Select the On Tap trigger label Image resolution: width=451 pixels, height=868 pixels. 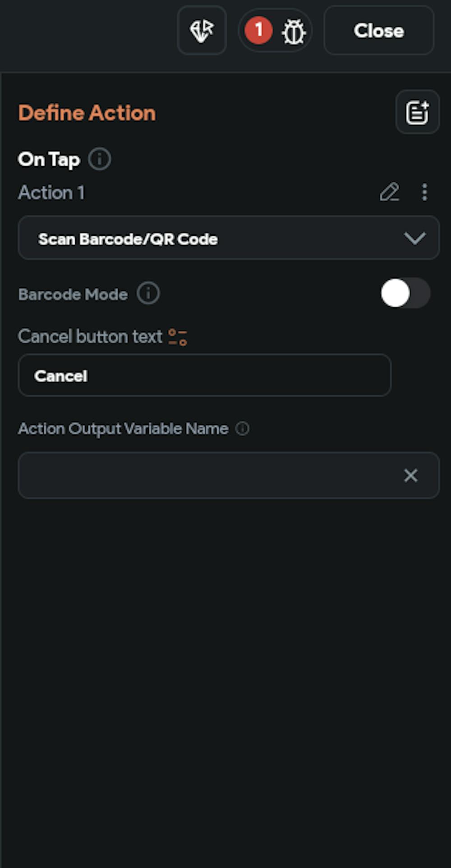click(49, 159)
